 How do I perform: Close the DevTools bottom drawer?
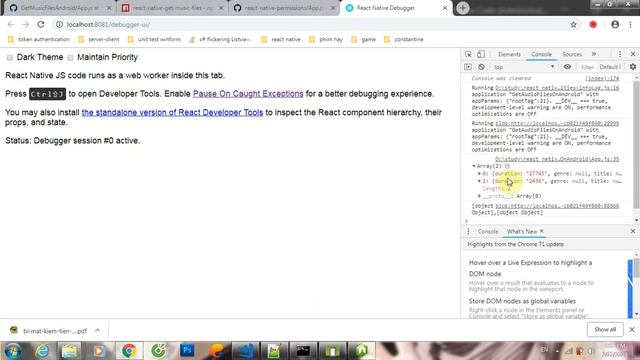(633, 231)
